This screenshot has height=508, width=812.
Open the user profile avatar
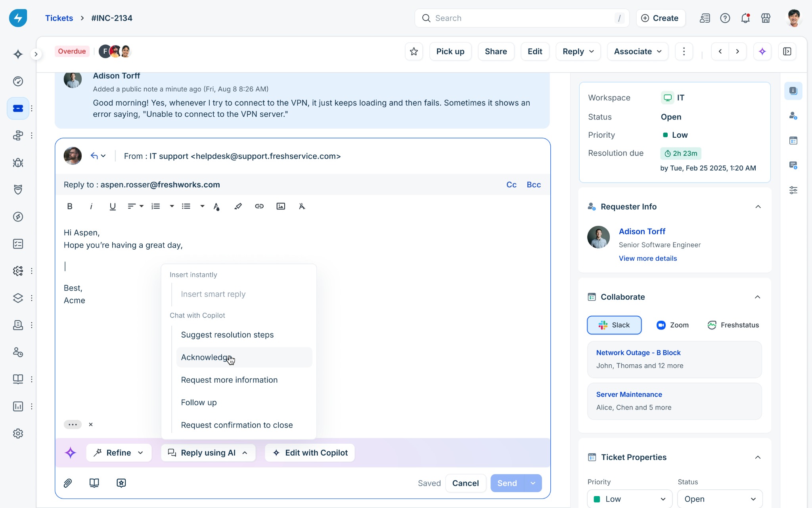tap(794, 18)
